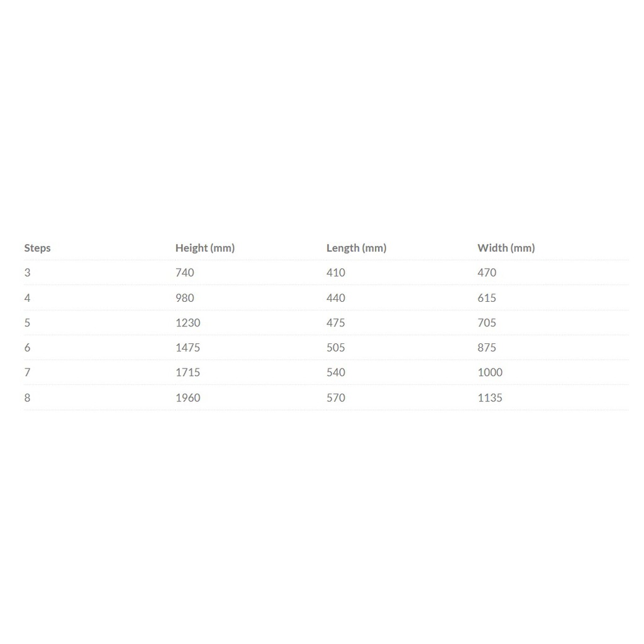Click the Height (mm) column header
The width and height of the screenshot is (644, 644).
pos(205,248)
